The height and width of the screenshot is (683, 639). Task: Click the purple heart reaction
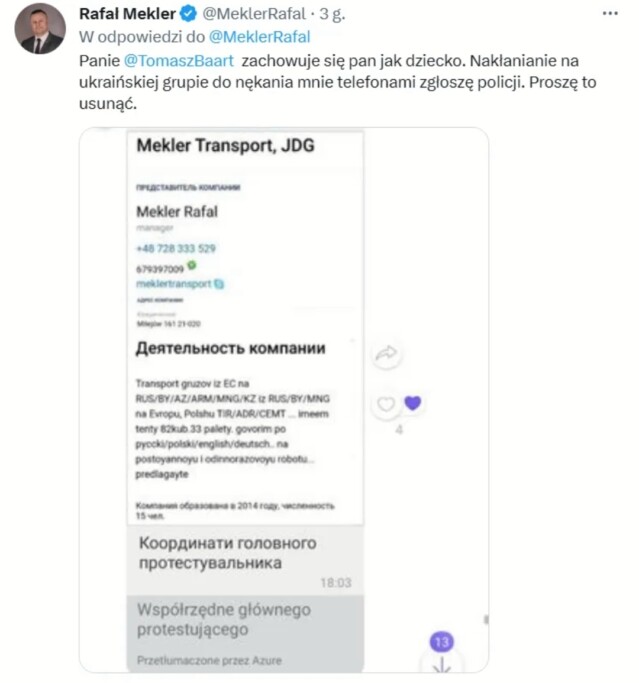tap(412, 403)
